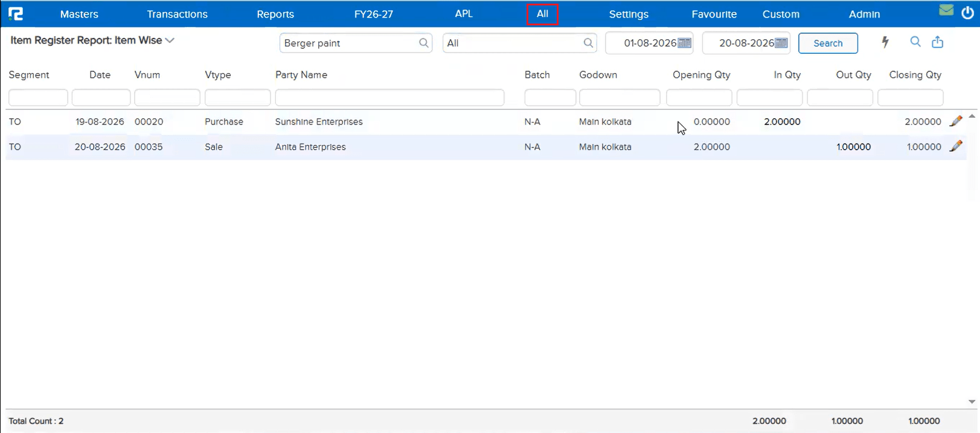Click the Date column filter box
The height and width of the screenshot is (433, 980).
coord(101,97)
